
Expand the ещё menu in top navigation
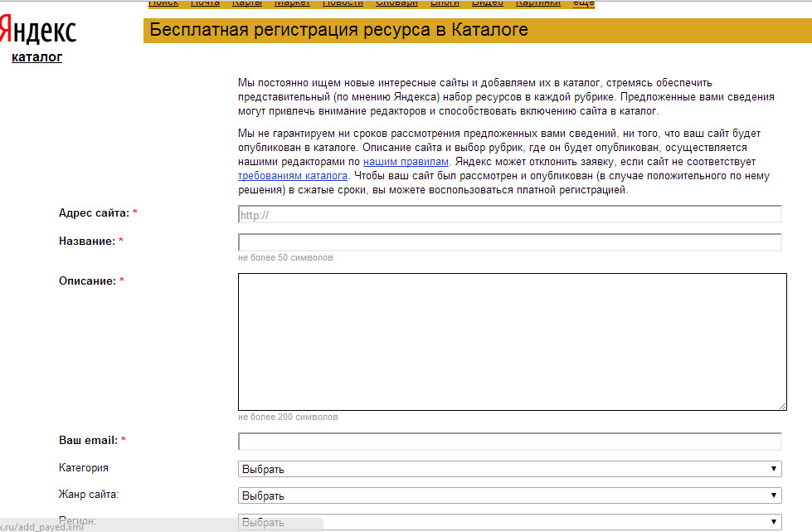(x=583, y=3)
